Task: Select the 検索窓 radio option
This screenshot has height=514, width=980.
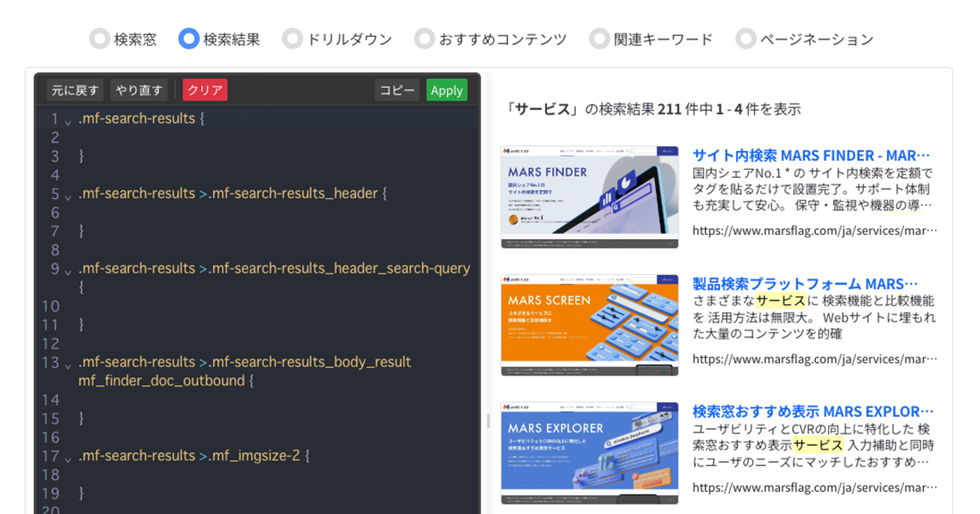Action: click(x=99, y=38)
